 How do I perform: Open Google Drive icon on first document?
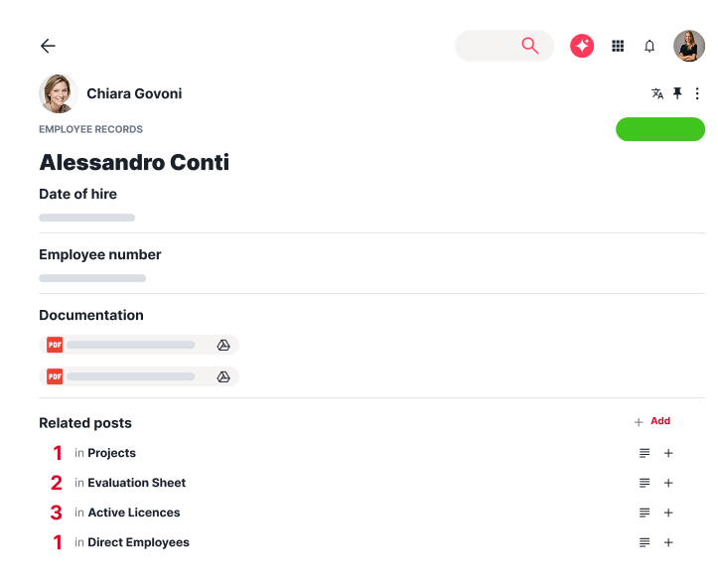point(223,345)
